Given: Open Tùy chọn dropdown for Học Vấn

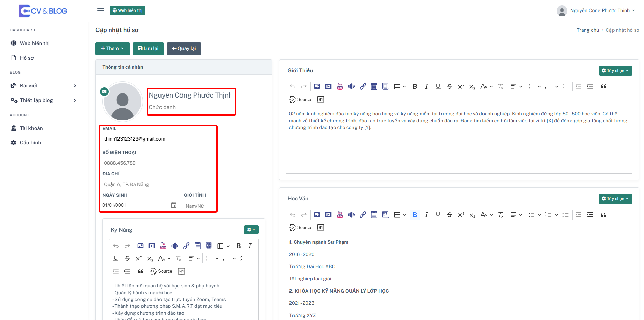Looking at the screenshot, I should coord(616,199).
